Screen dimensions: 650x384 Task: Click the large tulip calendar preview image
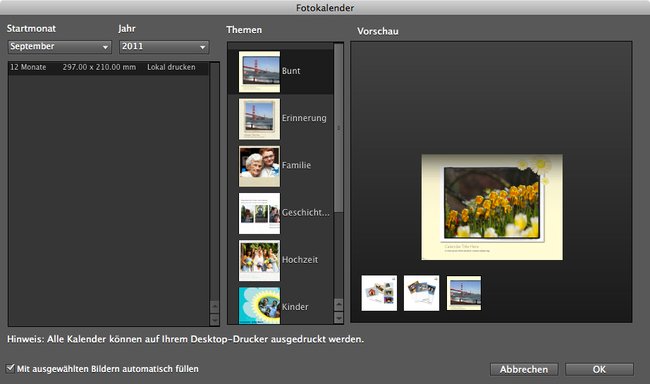click(492, 207)
